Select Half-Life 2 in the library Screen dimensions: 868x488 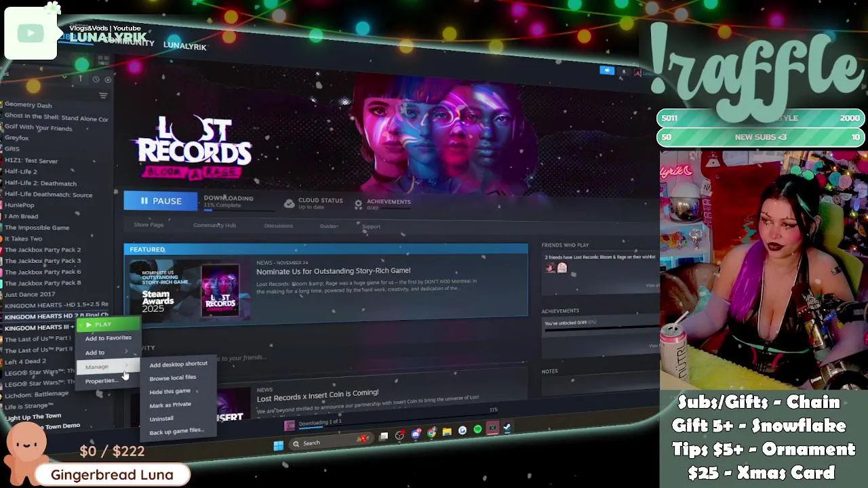(21, 171)
